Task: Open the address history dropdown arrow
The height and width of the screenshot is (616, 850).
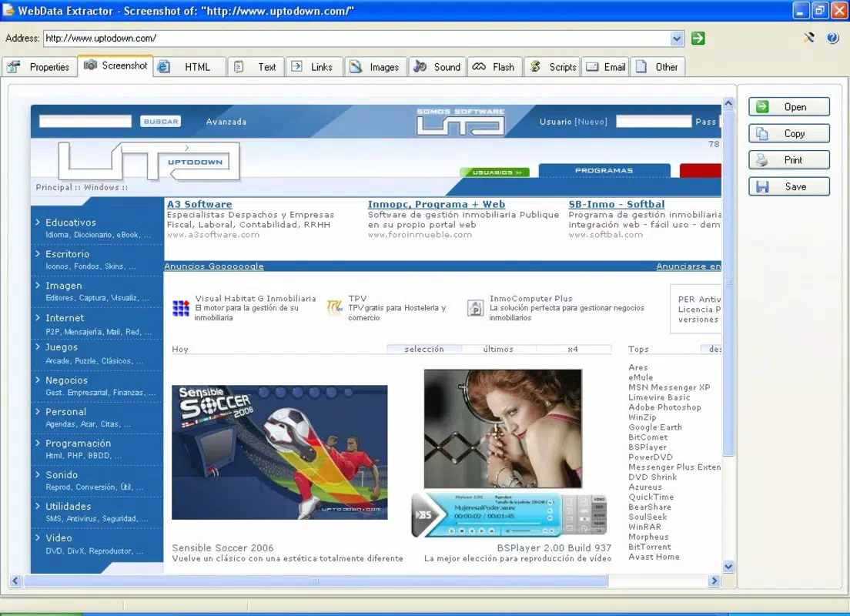Action: coord(677,38)
